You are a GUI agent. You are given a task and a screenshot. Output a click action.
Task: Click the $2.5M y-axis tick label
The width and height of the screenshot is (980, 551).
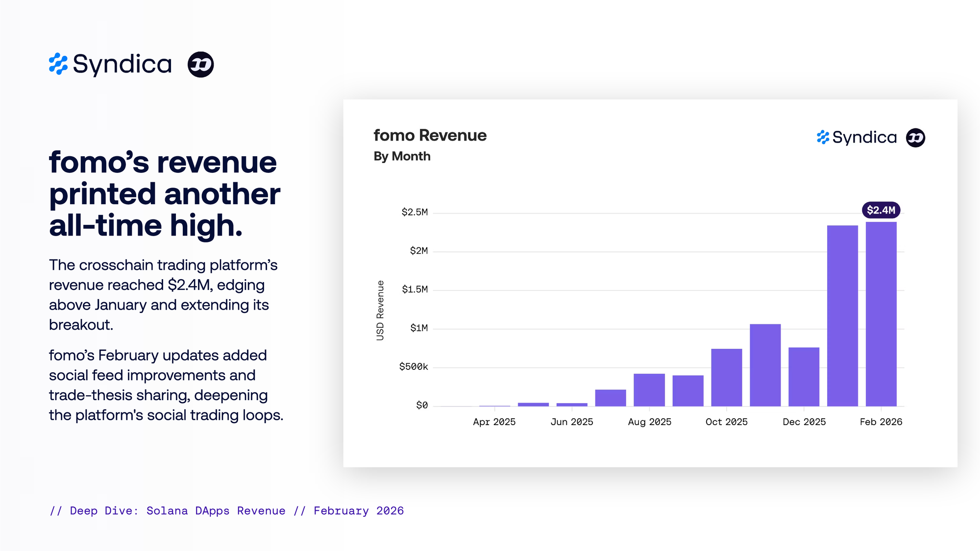(415, 212)
